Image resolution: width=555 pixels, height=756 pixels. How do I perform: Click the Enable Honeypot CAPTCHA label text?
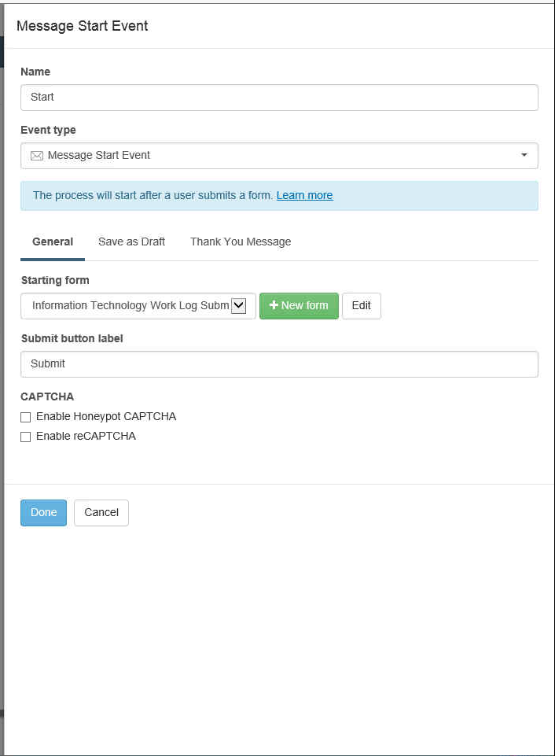106,417
